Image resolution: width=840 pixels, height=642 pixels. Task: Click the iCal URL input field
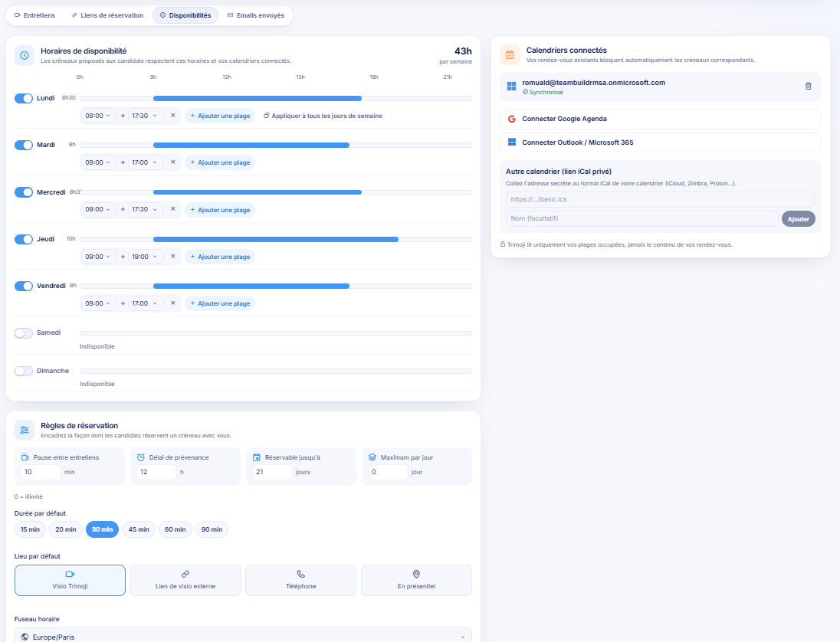(660, 199)
